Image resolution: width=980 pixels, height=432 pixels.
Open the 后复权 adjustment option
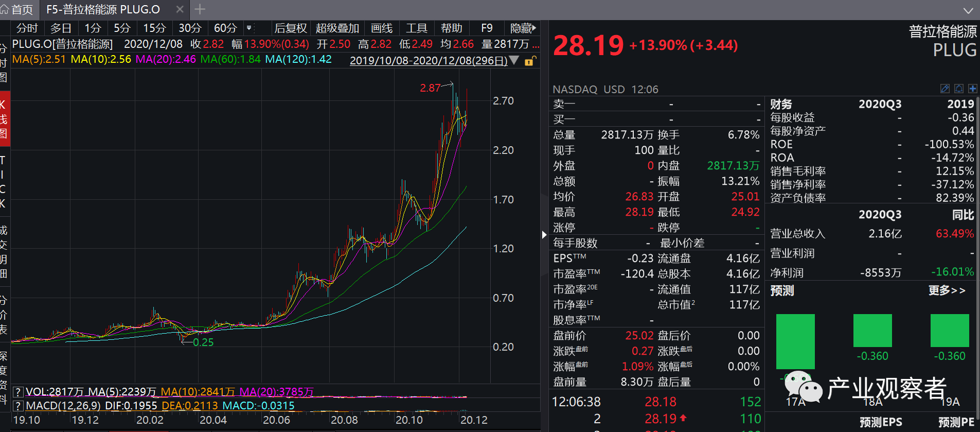[291, 28]
